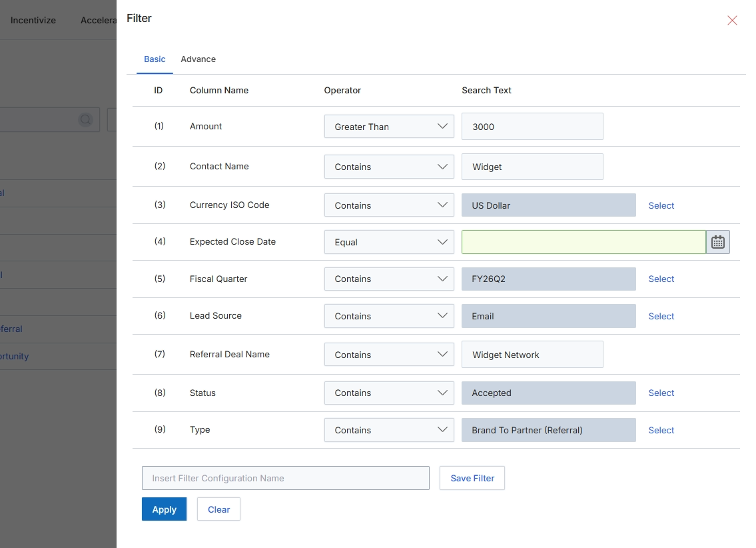Click the Accepted status value
The height and width of the screenshot is (548, 756).
pyautogui.click(x=549, y=393)
